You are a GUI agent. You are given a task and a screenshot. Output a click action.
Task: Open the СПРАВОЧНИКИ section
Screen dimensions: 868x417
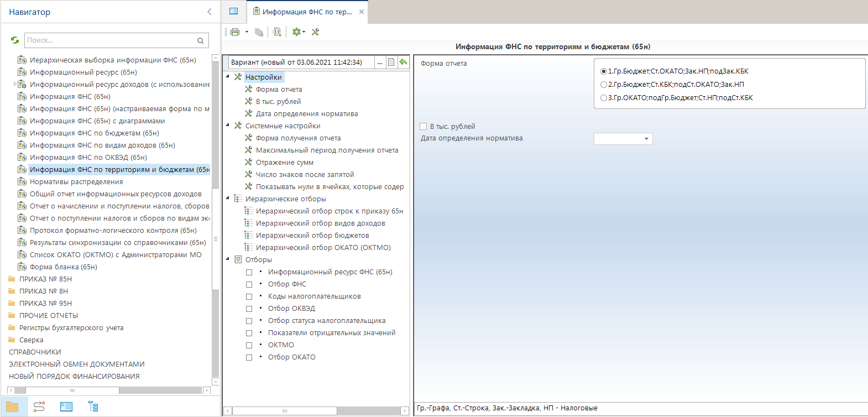[x=35, y=352]
